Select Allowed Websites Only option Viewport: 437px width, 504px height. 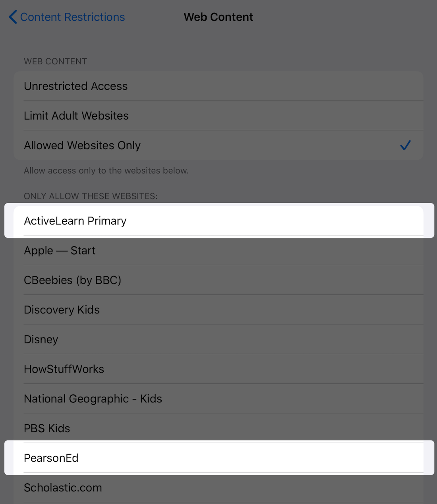[82, 145]
